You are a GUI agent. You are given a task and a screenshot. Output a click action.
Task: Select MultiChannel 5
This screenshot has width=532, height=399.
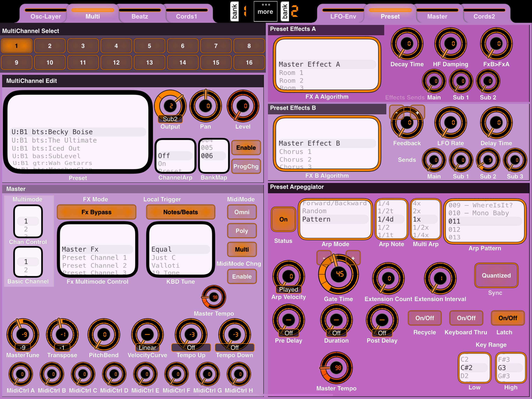point(149,46)
